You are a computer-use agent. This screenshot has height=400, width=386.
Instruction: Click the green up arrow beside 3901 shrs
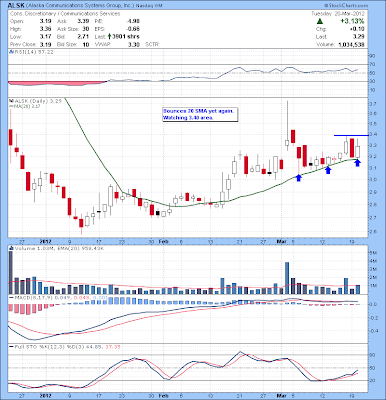point(109,37)
